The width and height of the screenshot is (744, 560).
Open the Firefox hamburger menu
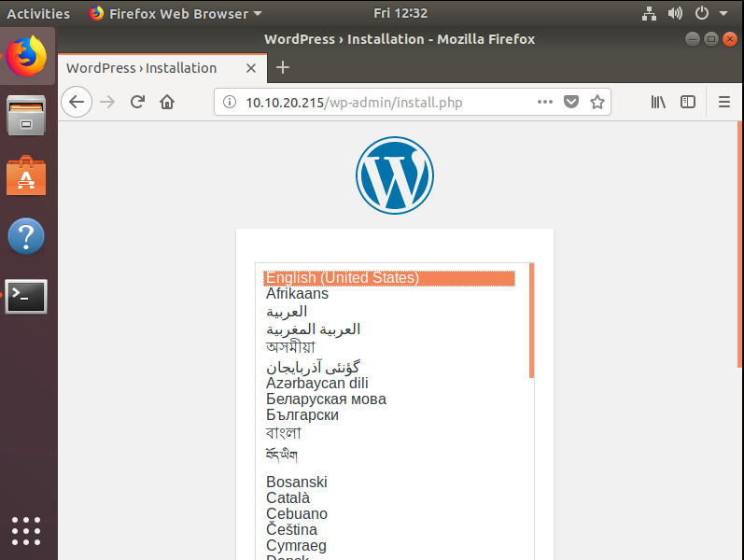coord(724,102)
